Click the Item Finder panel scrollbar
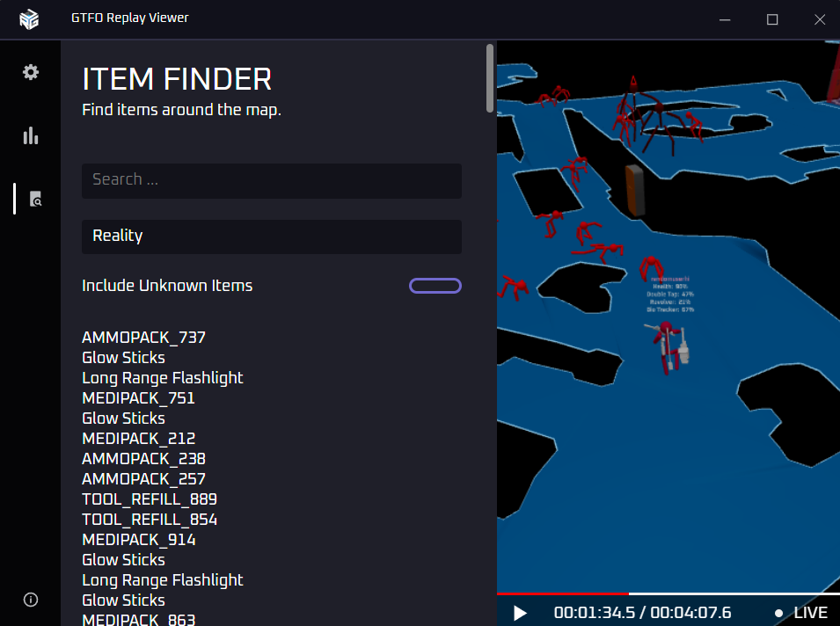The width and height of the screenshot is (840, 626). click(490, 78)
